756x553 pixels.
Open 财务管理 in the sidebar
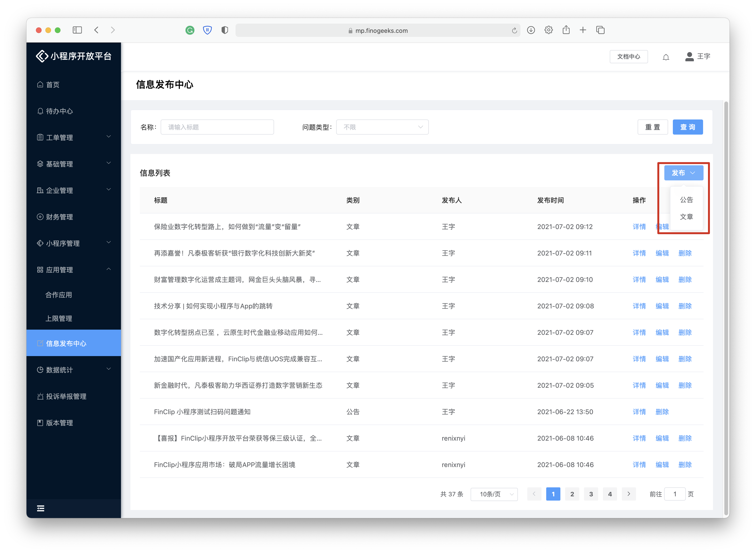74,217
